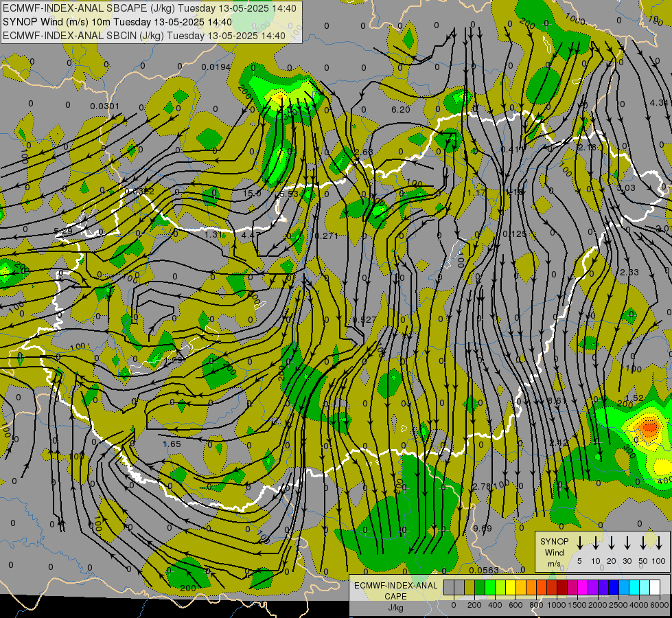Viewport: 672px width, 618px height.
Task: Click the map value 0.0194
Action: pyautogui.click(x=216, y=67)
